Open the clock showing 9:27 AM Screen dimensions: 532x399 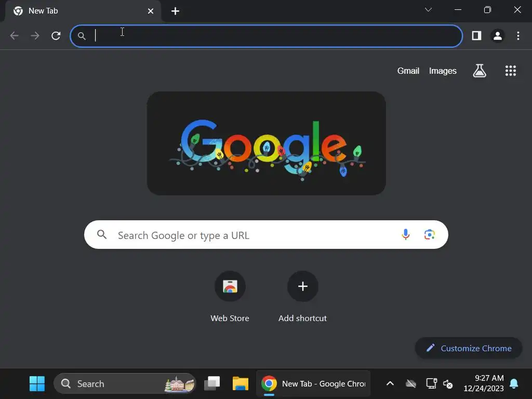click(484, 383)
